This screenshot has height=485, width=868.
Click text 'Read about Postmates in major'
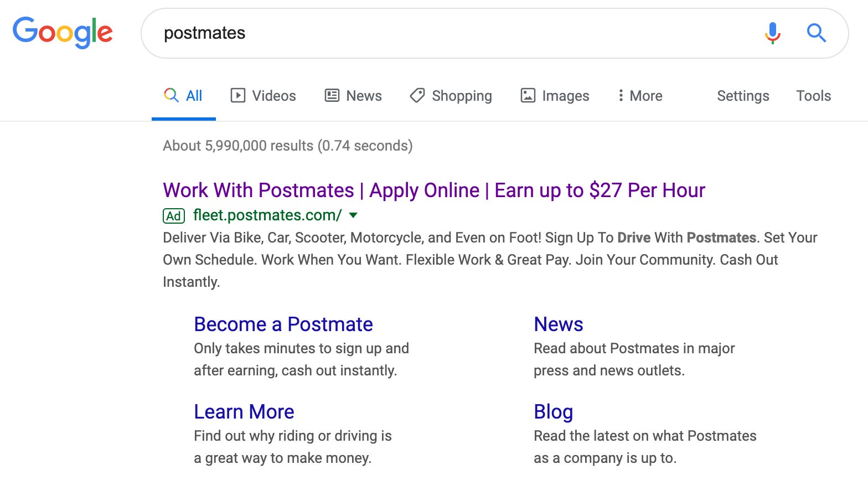[634, 348]
